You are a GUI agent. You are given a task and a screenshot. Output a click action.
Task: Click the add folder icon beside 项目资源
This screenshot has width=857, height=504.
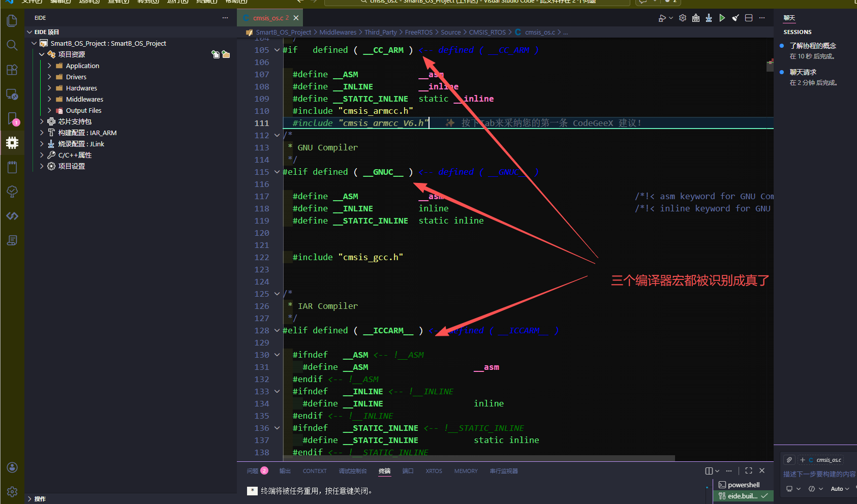(x=226, y=54)
